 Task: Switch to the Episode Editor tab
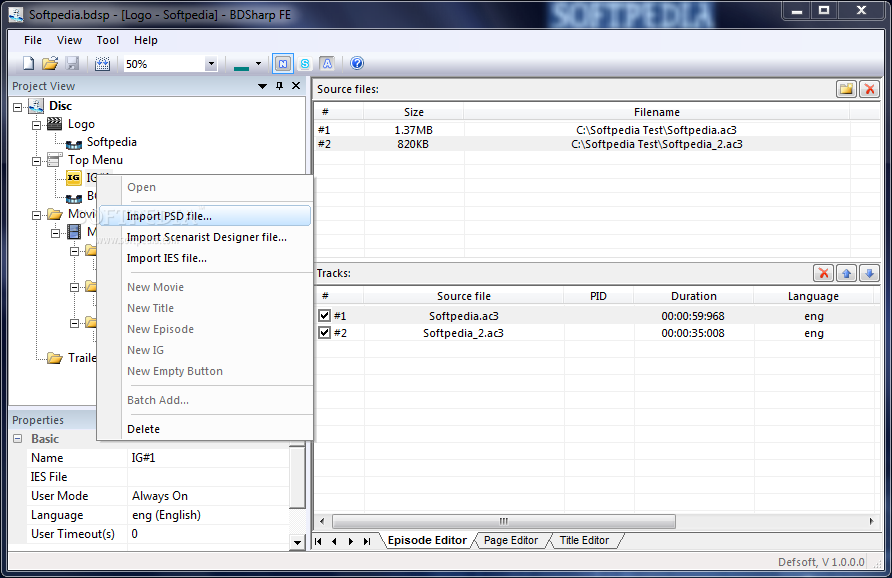[x=427, y=540]
